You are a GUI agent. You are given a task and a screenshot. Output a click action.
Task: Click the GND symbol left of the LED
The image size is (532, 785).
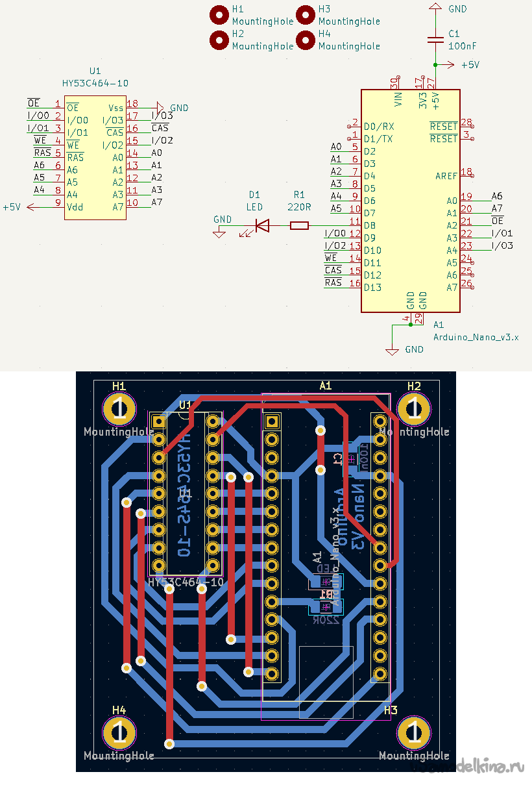pyautogui.click(x=220, y=231)
